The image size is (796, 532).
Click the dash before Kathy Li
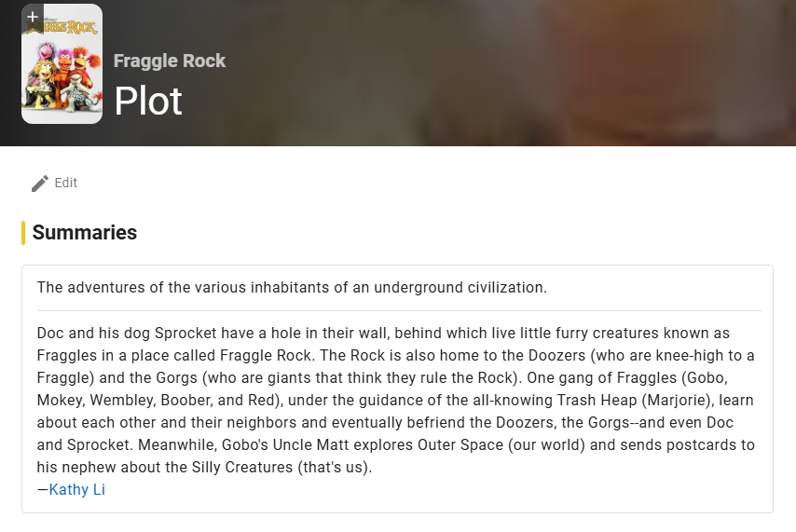(x=43, y=489)
